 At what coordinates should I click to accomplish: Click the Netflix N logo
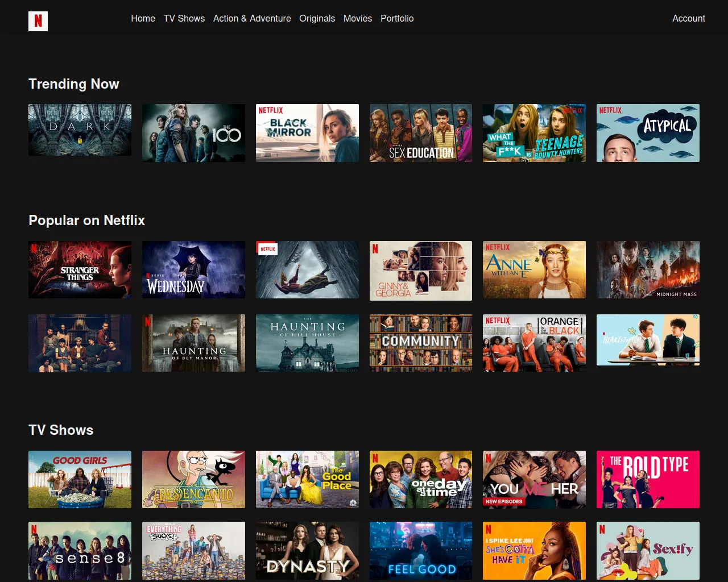coord(38,21)
